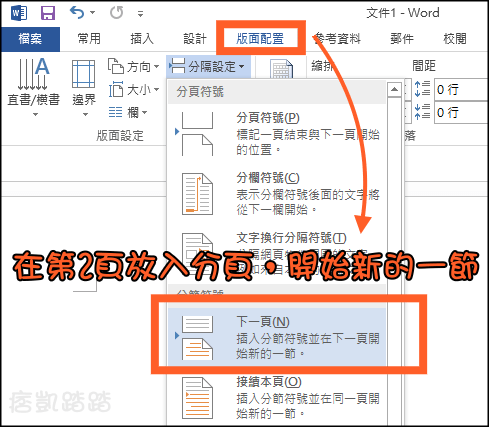Choose 下一頁(N) section break
The width and height of the screenshot is (489, 427).
[x=277, y=337]
